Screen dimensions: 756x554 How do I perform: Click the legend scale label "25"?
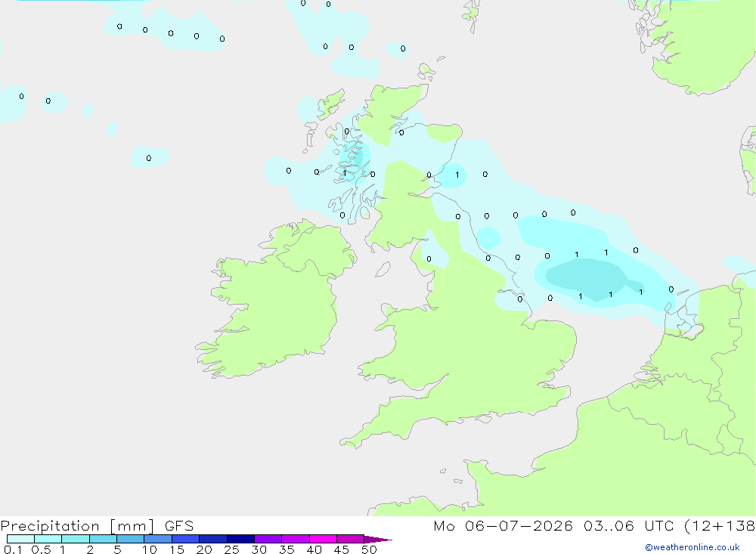[231, 549]
